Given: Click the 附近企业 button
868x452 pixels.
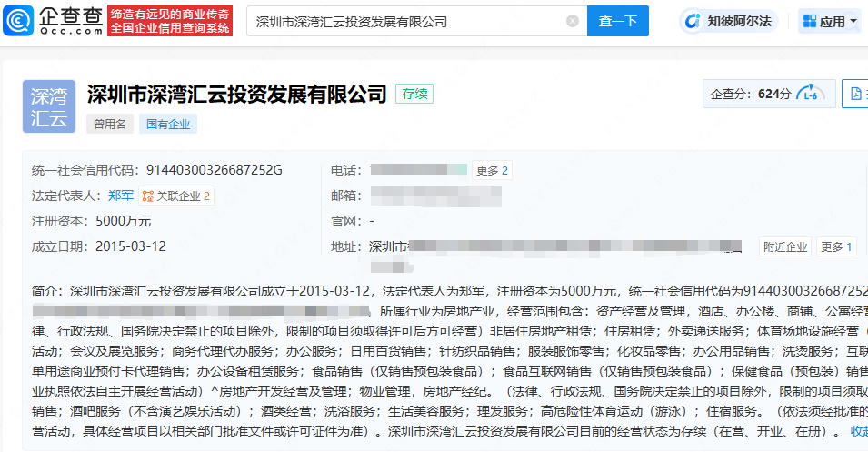Looking at the screenshot, I should click(x=785, y=246).
